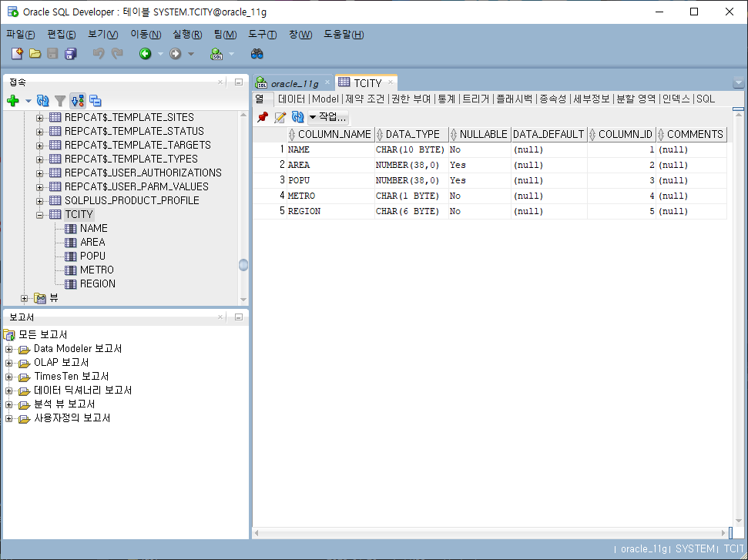Expand REPCAT$_TEMPLATE_SITES table node
The width and height of the screenshot is (748, 560).
(39, 118)
